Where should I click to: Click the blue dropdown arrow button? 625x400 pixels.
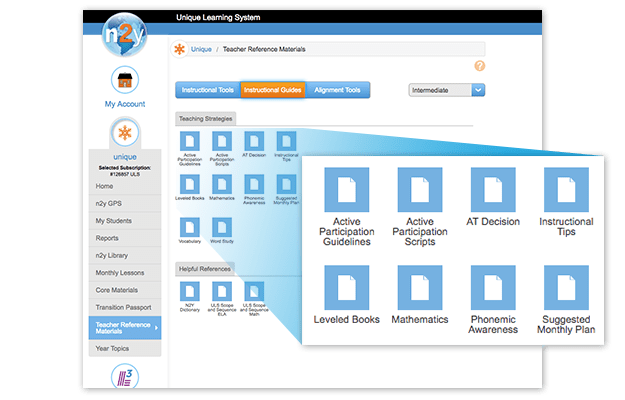pyautogui.click(x=478, y=90)
